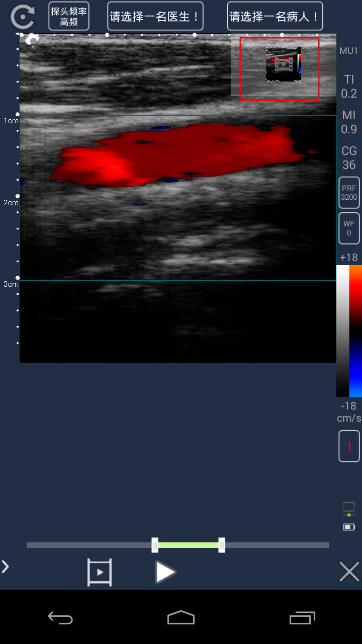Tap the ultrasound device connection icon
Viewport: 362px width, 644px height.
[x=349, y=509]
